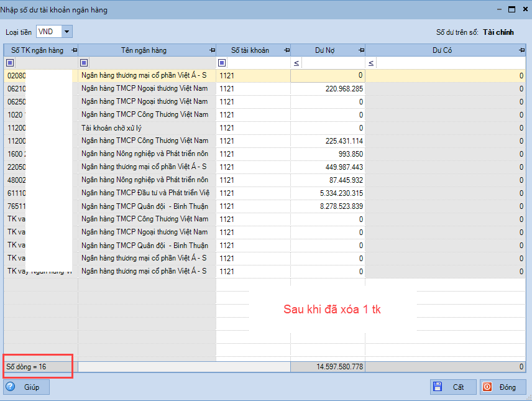Click pin icon in Dư Có header
The height and width of the screenshot is (401, 532).
point(523,50)
